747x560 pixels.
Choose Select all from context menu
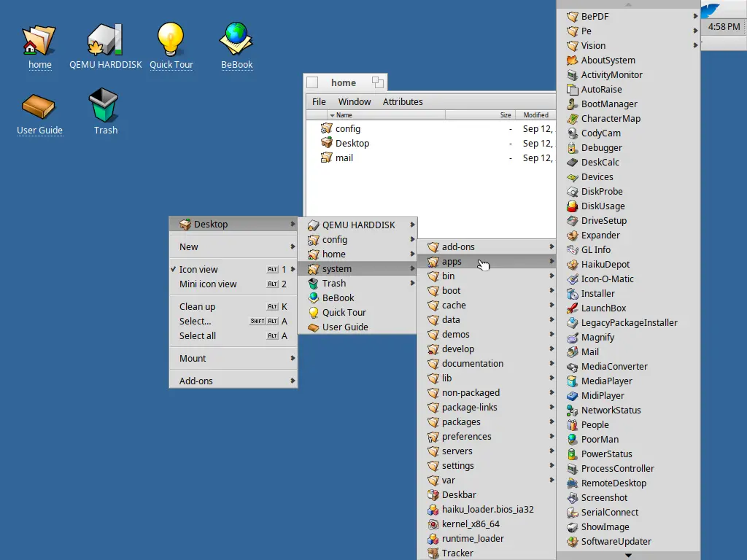[x=233, y=335]
